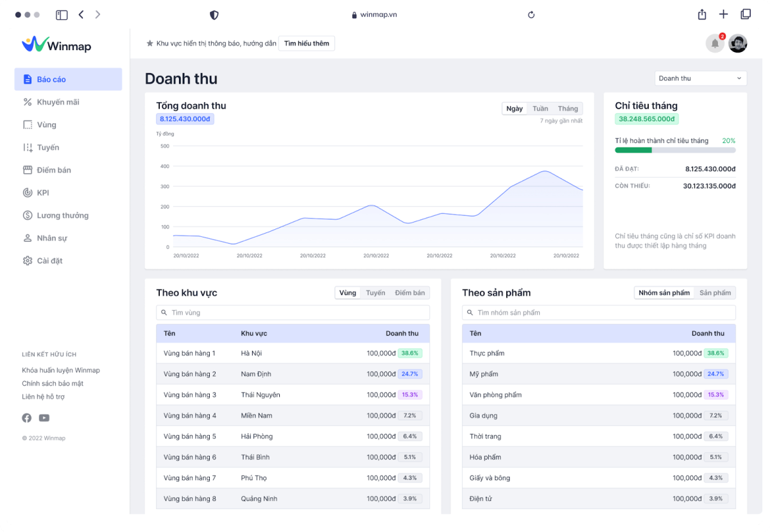
Task: Switch revenue chart to Tuần view
Action: 540,108
